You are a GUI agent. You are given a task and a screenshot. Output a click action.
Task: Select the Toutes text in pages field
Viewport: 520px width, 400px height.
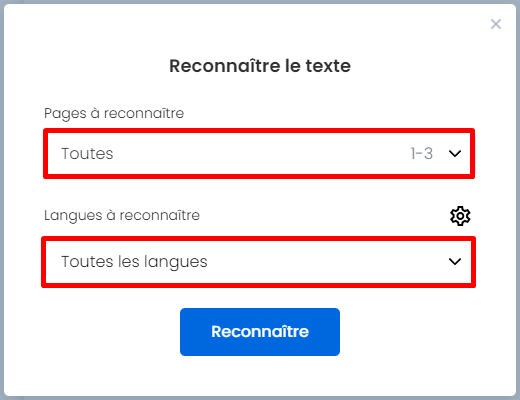(x=87, y=154)
